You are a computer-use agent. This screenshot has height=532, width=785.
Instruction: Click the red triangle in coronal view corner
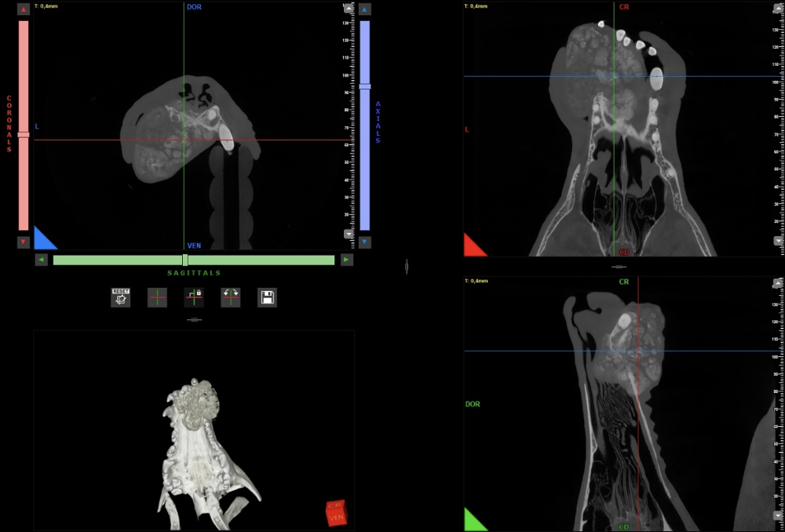point(473,246)
